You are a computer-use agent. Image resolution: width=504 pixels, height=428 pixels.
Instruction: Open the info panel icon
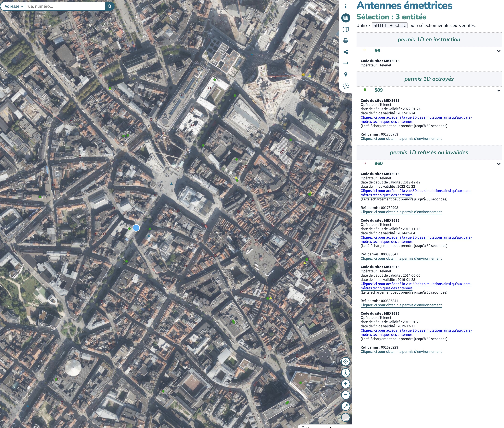[346, 7]
